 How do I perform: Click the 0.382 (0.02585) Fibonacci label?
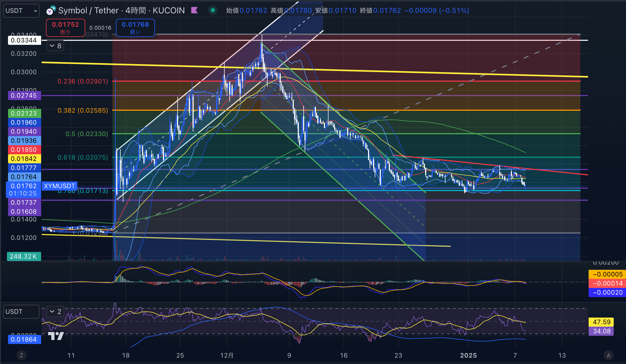pos(83,110)
